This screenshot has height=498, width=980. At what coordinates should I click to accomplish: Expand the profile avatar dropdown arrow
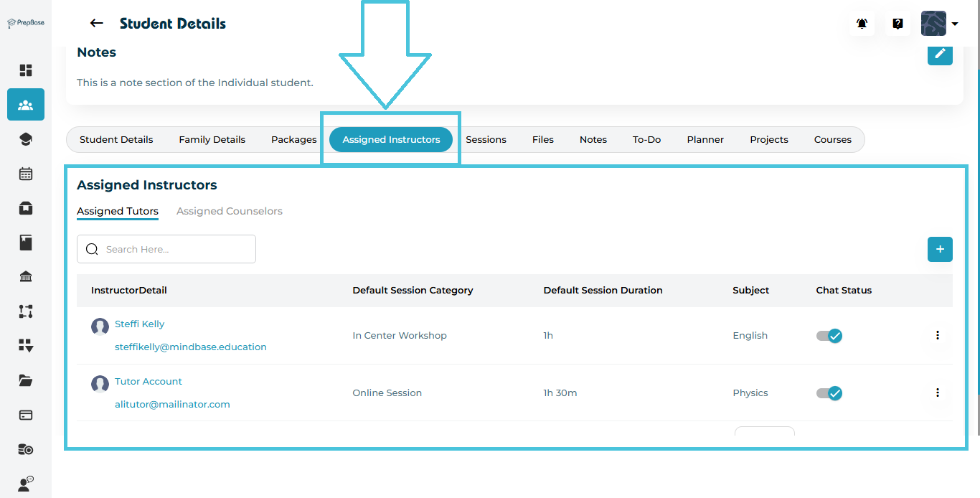click(955, 24)
